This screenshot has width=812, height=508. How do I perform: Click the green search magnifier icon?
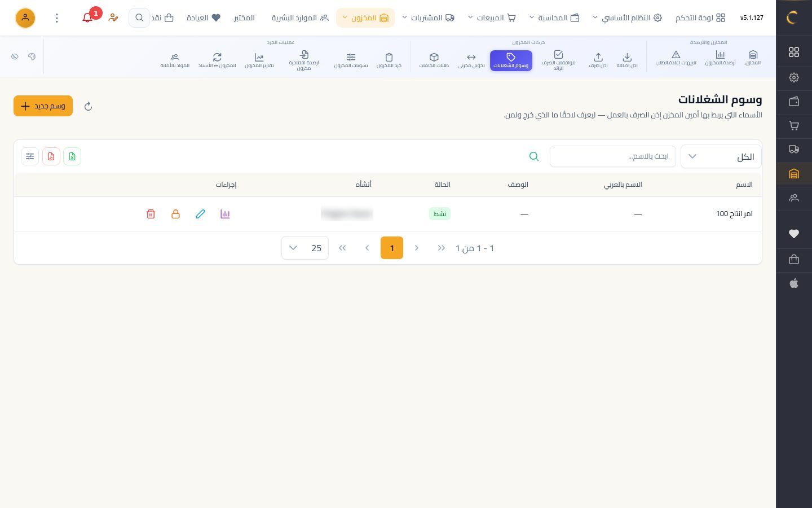click(534, 156)
